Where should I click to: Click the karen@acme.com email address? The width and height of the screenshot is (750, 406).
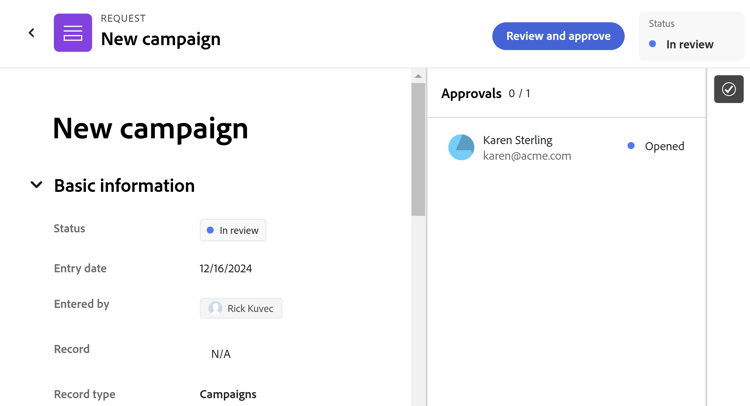(x=527, y=156)
